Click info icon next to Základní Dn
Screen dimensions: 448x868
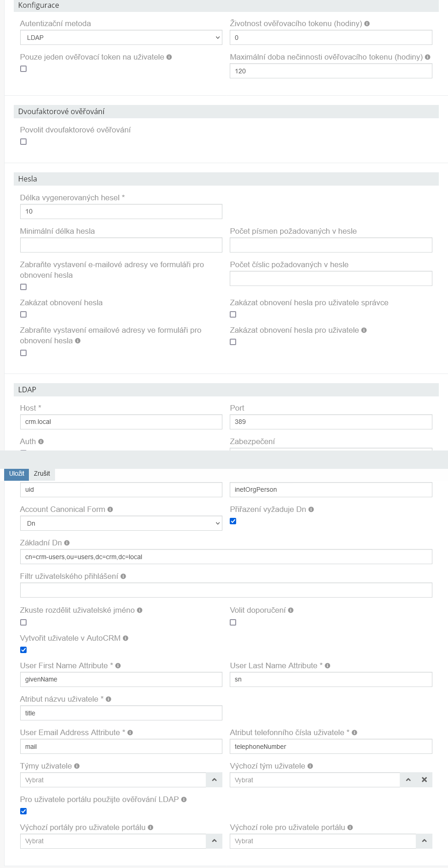pos(67,542)
